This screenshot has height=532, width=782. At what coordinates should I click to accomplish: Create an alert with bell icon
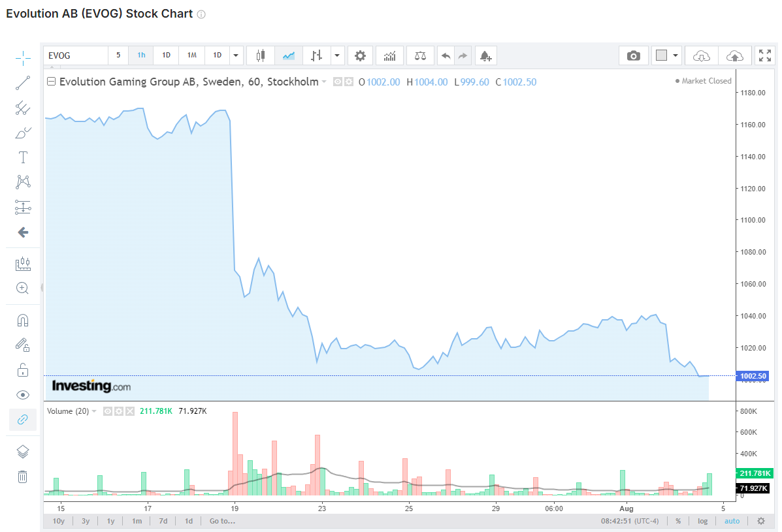click(486, 55)
